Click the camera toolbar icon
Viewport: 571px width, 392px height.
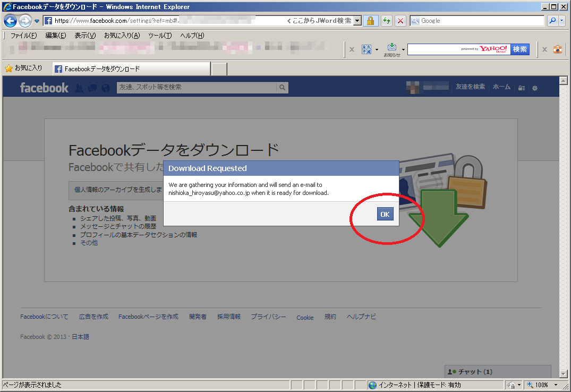(558, 49)
